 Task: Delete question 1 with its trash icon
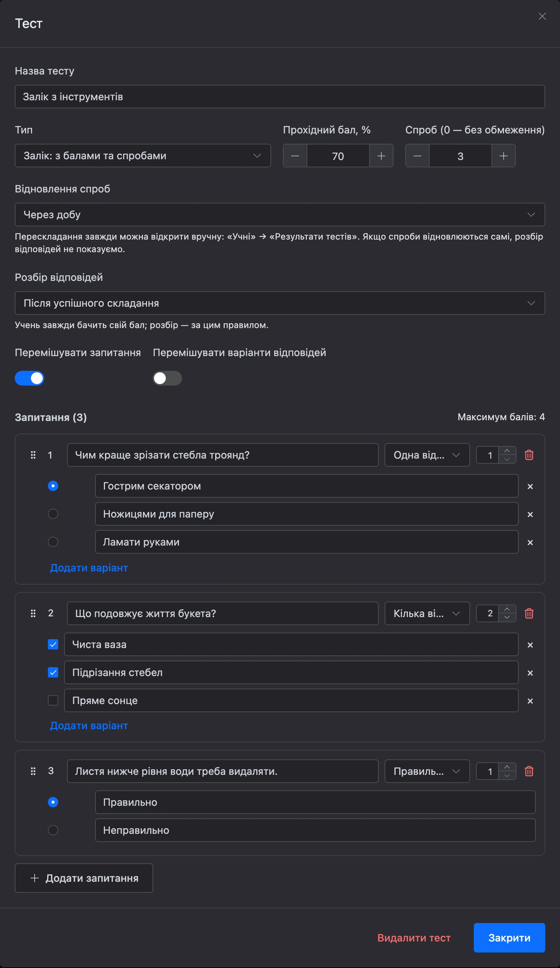pyautogui.click(x=529, y=455)
